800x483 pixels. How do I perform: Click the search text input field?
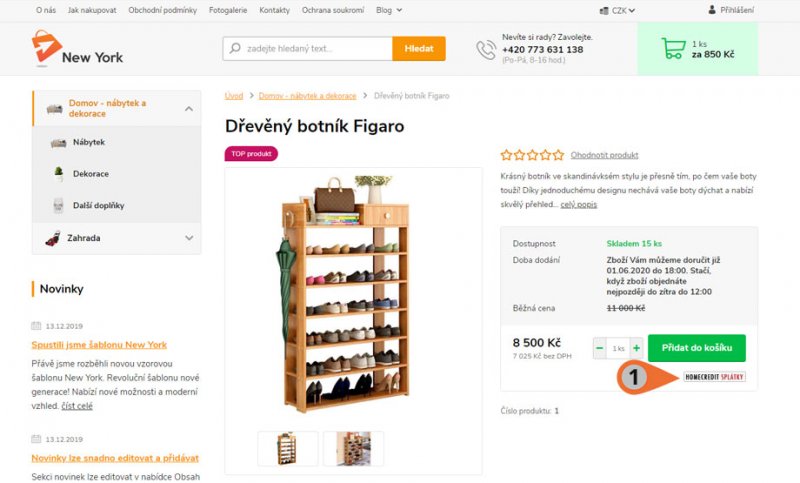click(x=308, y=48)
